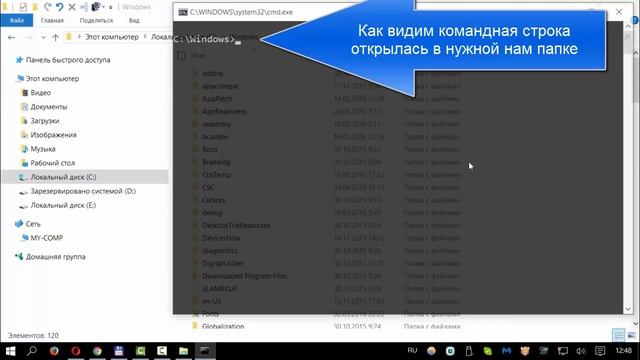Viewport: 640px width, 360px height.
Task: Click the Properties checkmark icon in Explorer title bar
Action: [23, 7]
